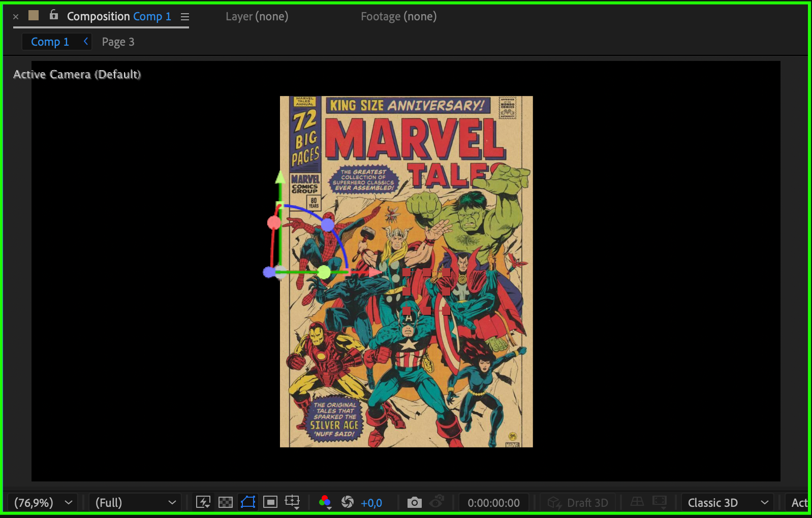Close the Composition panel tab
Viewport: 812px width, 518px height.
coord(16,17)
